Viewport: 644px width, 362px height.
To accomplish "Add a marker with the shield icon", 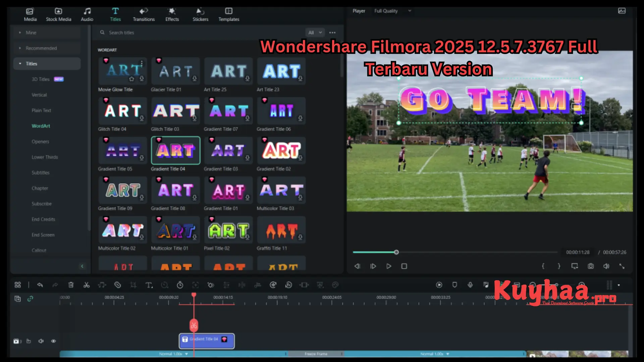I will click(454, 285).
